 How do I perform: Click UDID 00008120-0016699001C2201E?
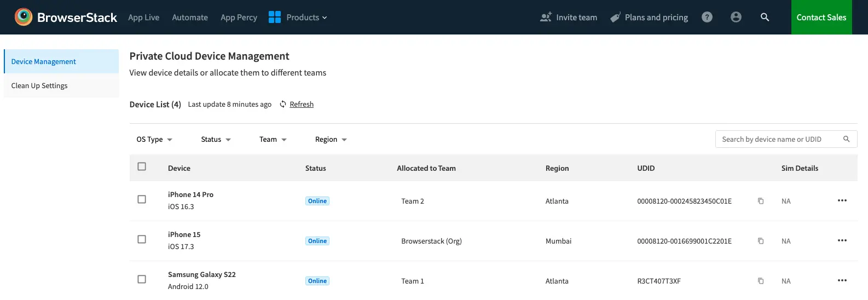[x=684, y=241]
